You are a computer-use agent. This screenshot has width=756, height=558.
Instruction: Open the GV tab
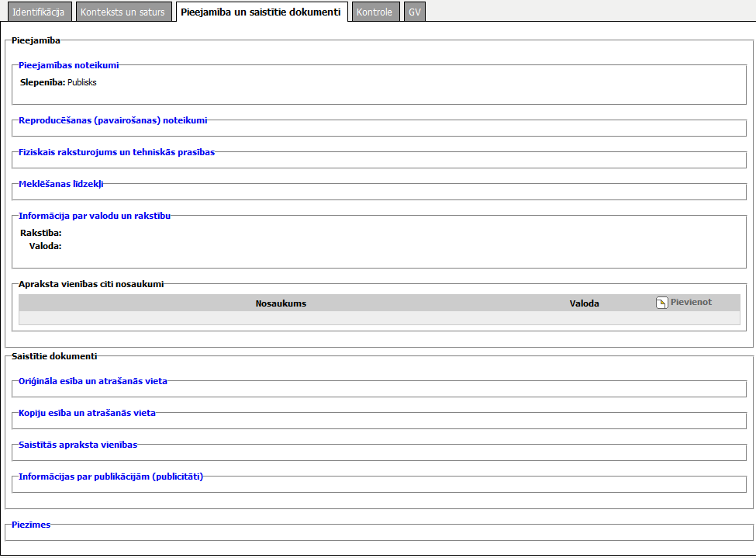(414, 12)
